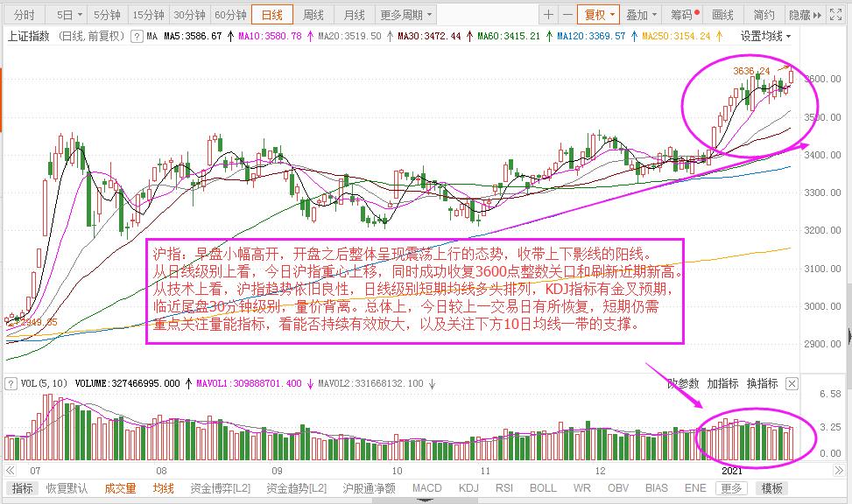The width and height of the screenshot is (852, 504).
Task: Select the KDJ indicator
Action: [x=468, y=488]
